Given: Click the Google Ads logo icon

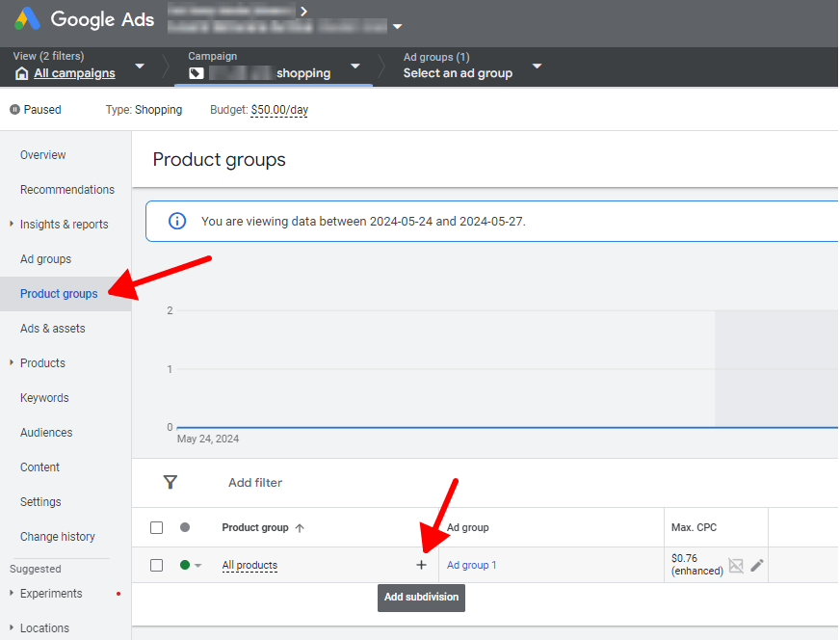Looking at the screenshot, I should (x=26, y=19).
